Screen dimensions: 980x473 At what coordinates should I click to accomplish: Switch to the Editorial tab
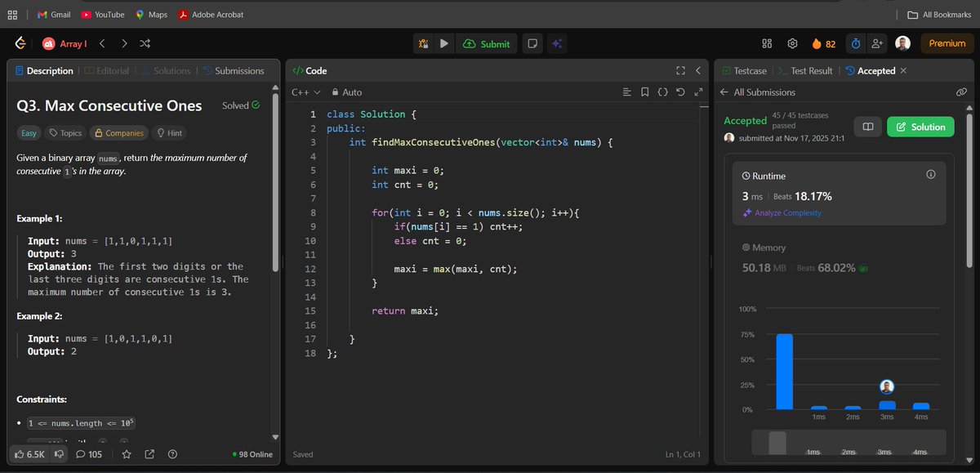click(x=107, y=71)
